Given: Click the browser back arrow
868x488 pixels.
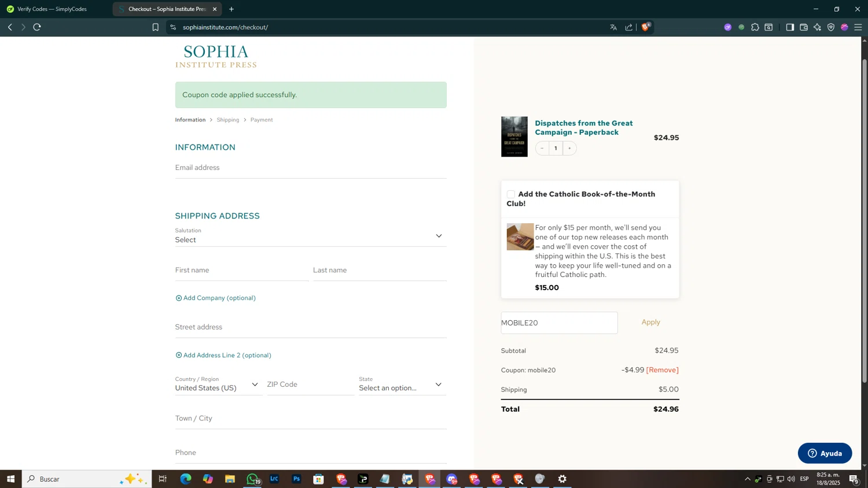Looking at the screenshot, I should click(x=10, y=27).
